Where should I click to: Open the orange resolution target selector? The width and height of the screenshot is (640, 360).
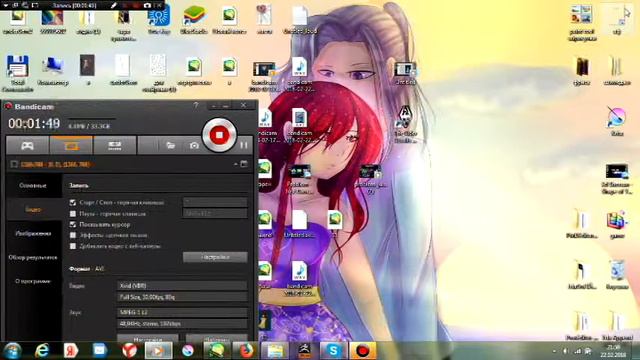(x=55, y=164)
